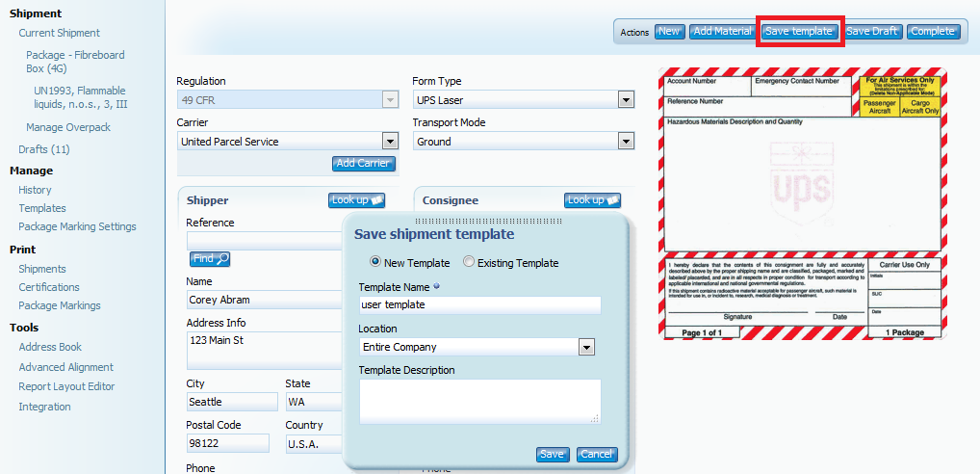Click the Save template action button
The width and height of the screenshot is (980, 474).
pos(799,32)
